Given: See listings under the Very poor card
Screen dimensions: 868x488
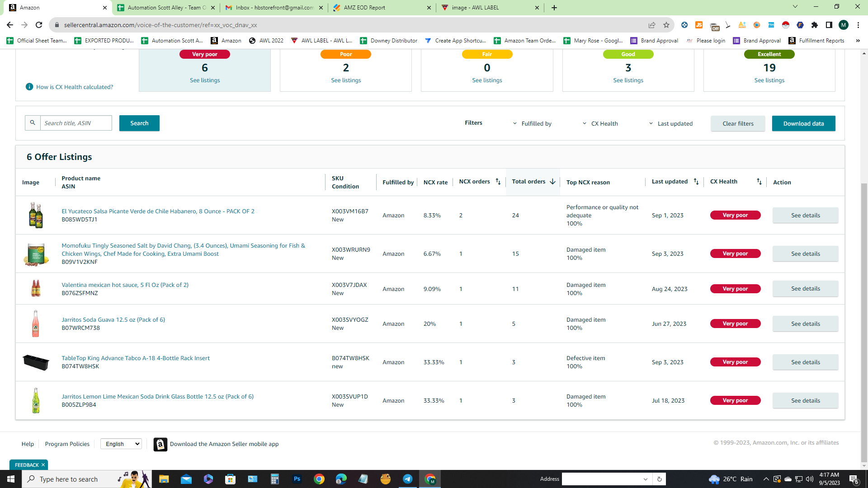Looking at the screenshot, I should click(x=205, y=80).
